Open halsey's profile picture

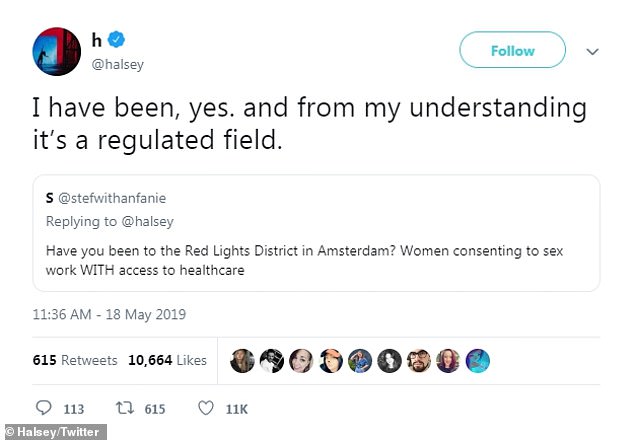pyautogui.click(x=57, y=50)
